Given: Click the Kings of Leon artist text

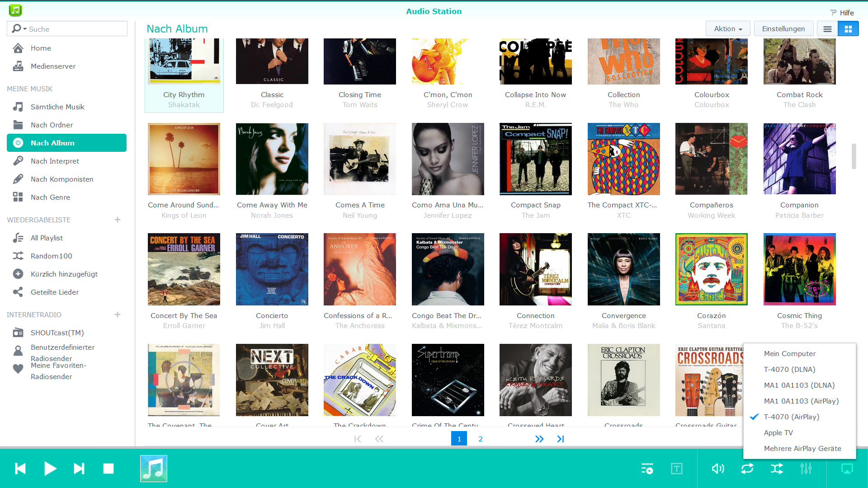Looking at the screenshot, I should pos(184,216).
